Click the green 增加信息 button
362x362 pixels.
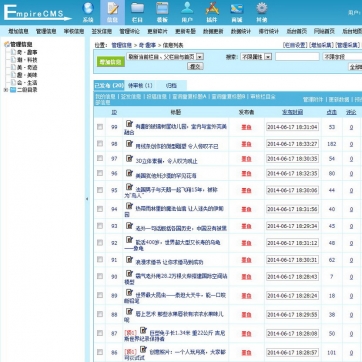click(x=111, y=62)
